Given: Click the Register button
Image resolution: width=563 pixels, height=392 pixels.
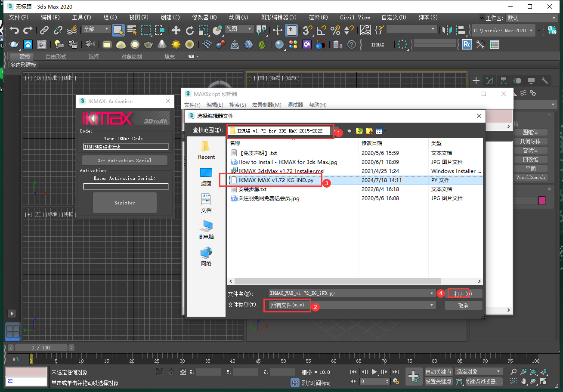Looking at the screenshot, I should [124, 203].
